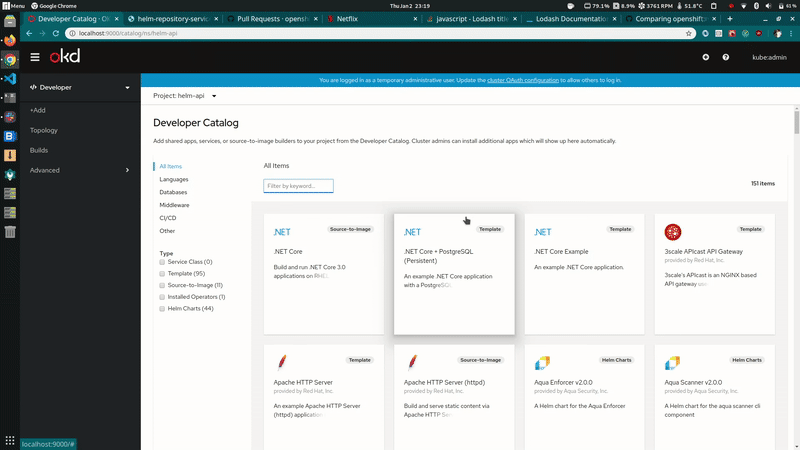Click the clock in the top panel
800x450 pixels.
tap(410, 6)
